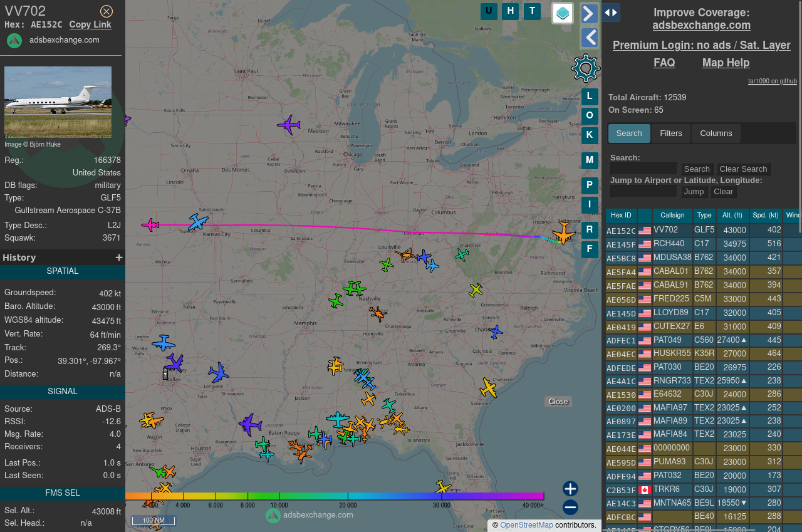Toggle the F follow button
Image resolution: width=802 pixels, height=532 pixels.
pos(590,249)
